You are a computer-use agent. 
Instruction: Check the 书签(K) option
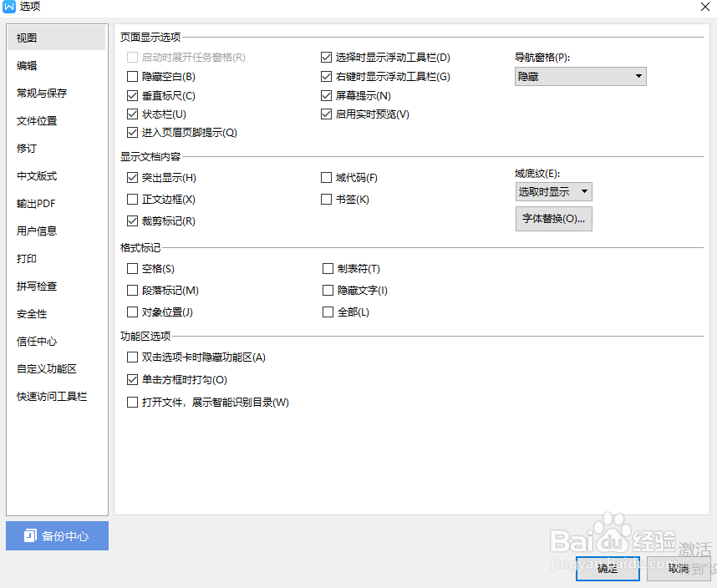point(326,199)
